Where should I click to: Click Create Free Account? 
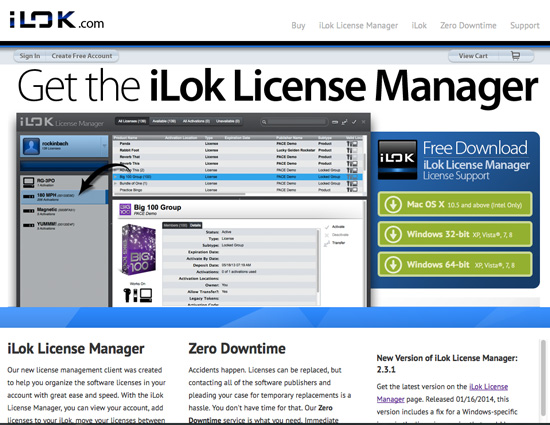pos(82,56)
